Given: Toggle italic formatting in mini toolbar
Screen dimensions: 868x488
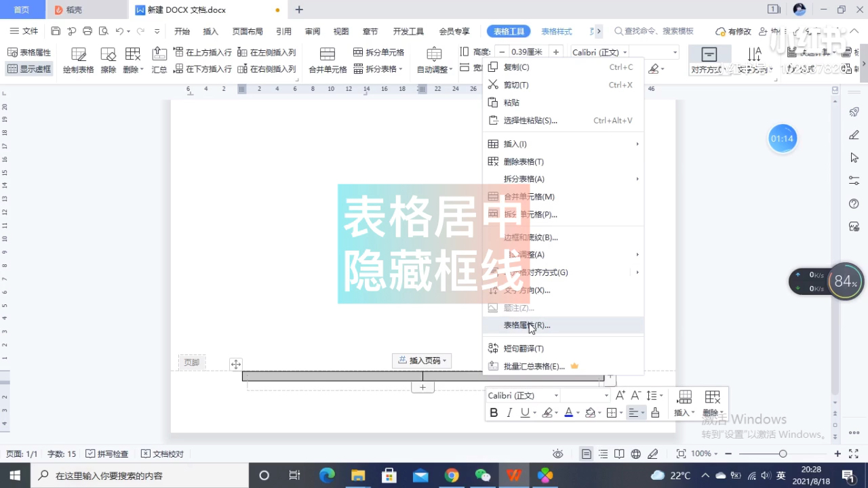Looking at the screenshot, I should click(509, 412).
